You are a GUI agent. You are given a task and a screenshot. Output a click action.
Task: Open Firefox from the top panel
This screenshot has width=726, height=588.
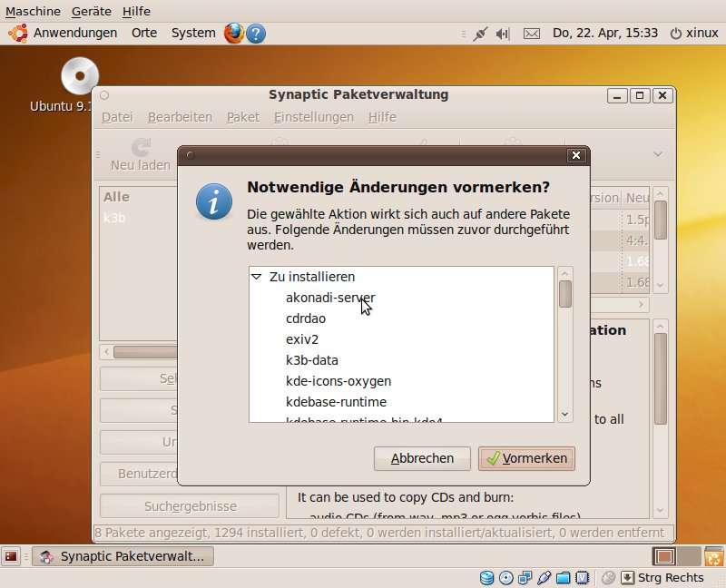click(x=234, y=34)
